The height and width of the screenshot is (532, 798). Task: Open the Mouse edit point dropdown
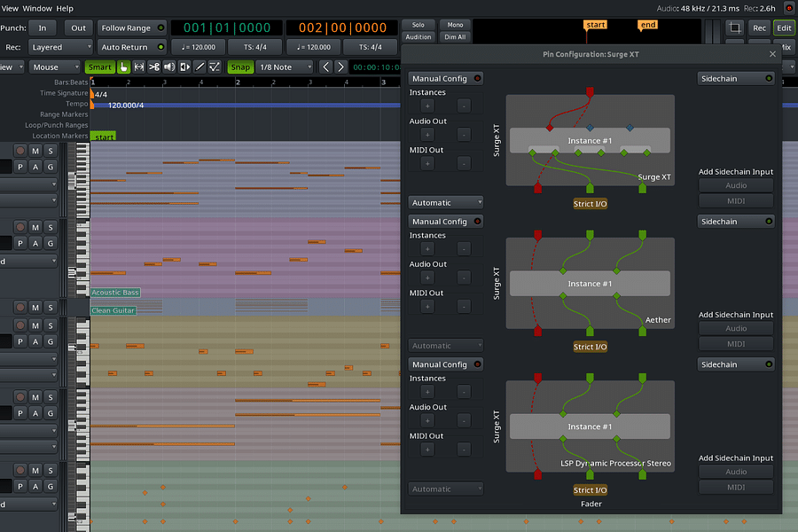(55, 66)
